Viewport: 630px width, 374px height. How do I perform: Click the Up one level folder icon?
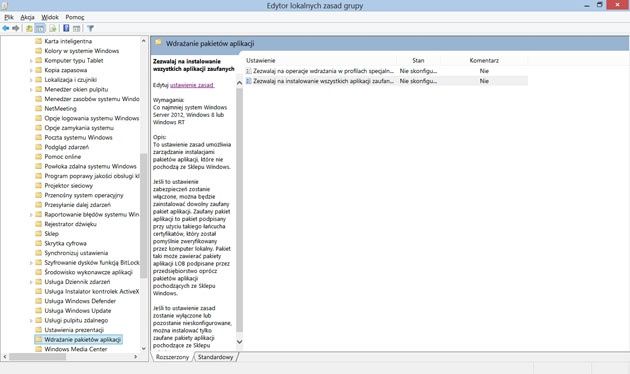click(29, 28)
